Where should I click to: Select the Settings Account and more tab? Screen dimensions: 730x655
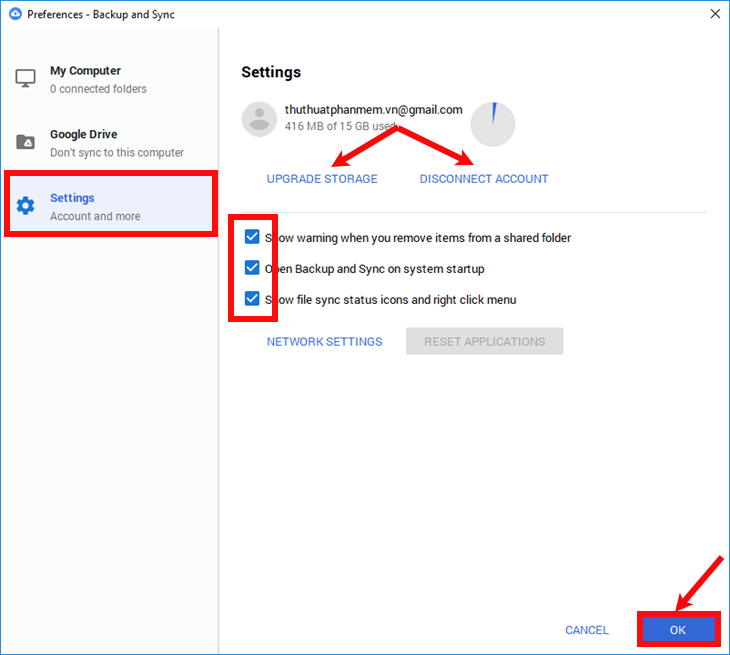[111, 205]
